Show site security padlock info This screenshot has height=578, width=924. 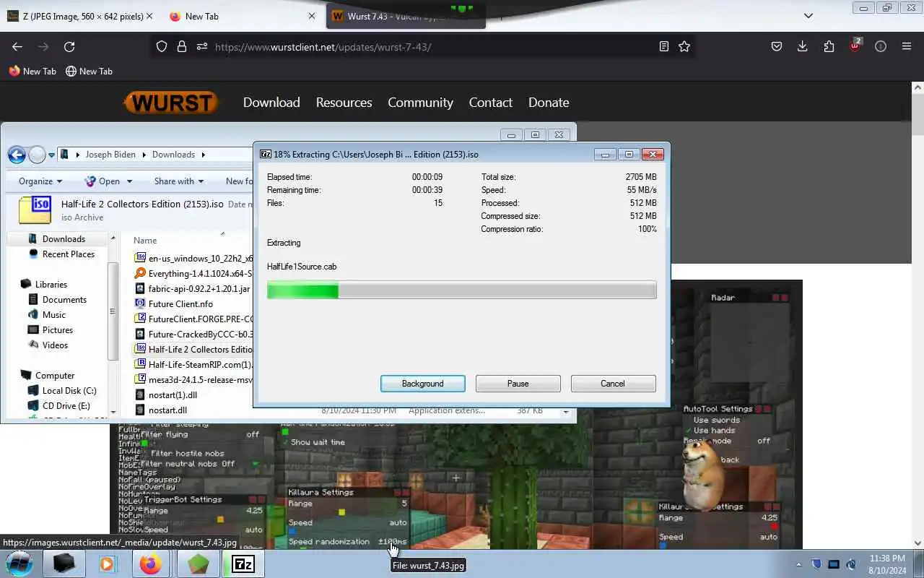pos(182,46)
